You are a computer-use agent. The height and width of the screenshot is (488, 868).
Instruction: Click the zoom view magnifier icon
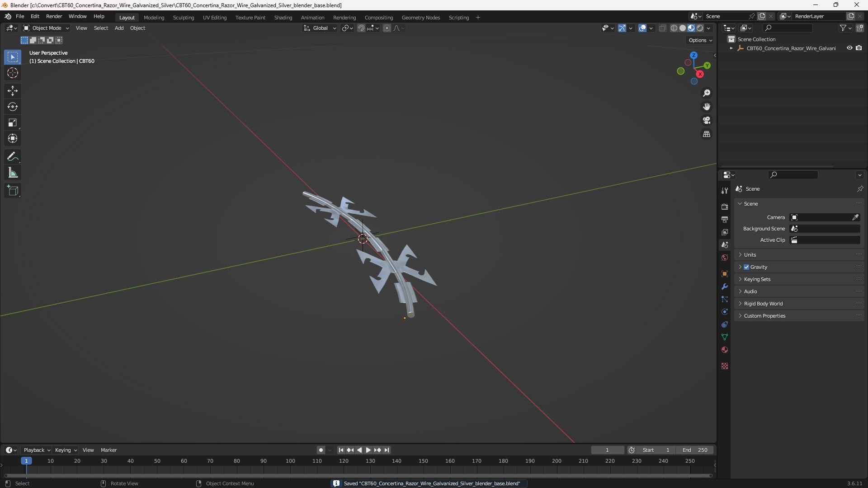tap(707, 93)
